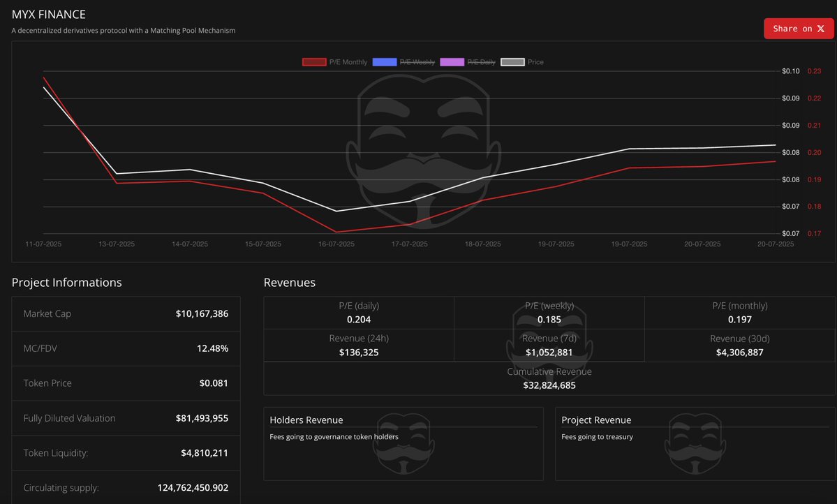Enable the struck-through P/E Weekly legend series
The width and height of the screenshot is (837, 504).
pyautogui.click(x=403, y=62)
